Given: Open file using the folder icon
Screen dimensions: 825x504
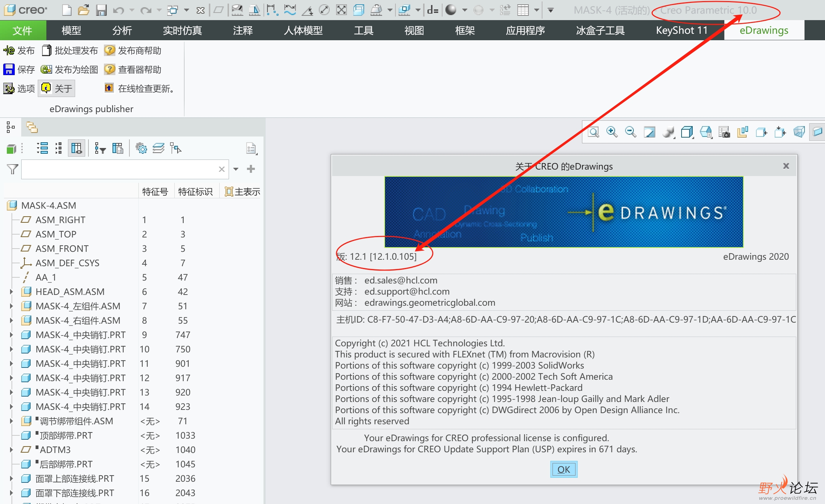Looking at the screenshot, I should point(84,10).
